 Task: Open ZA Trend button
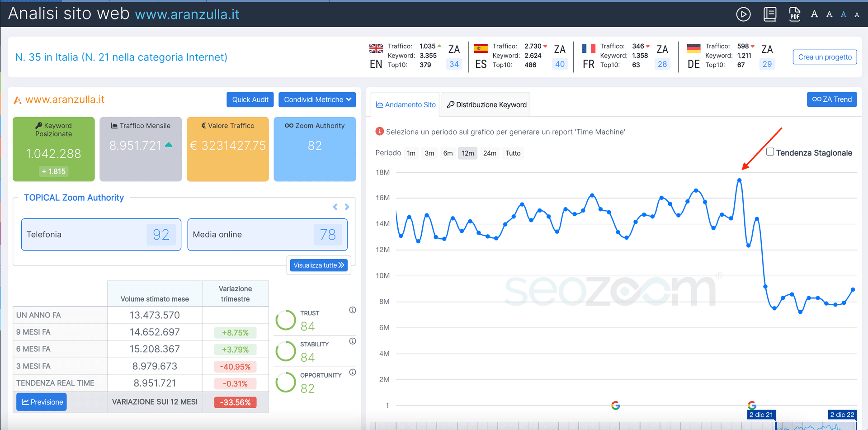point(832,99)
